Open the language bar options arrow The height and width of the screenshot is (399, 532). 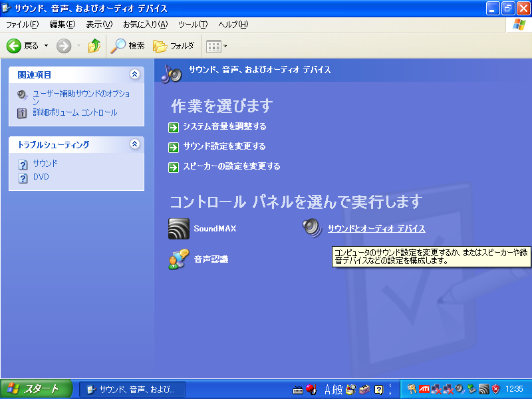390,393
